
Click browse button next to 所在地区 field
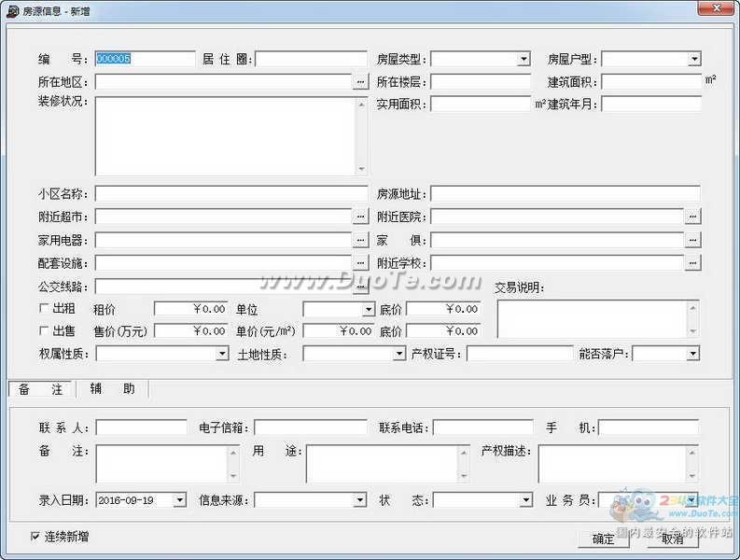360,82
